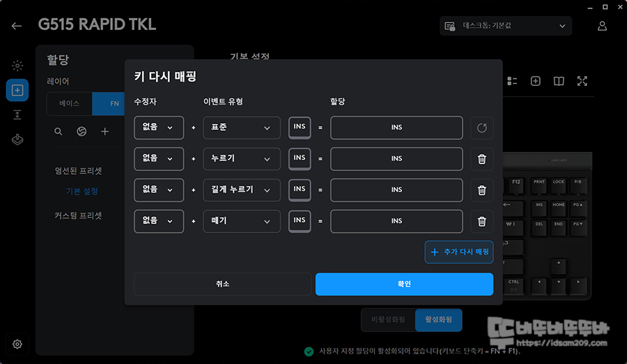Viewport: 627px width, 364px height.
Task: Click the 취소 cancel button
Action: click(223, 284)
